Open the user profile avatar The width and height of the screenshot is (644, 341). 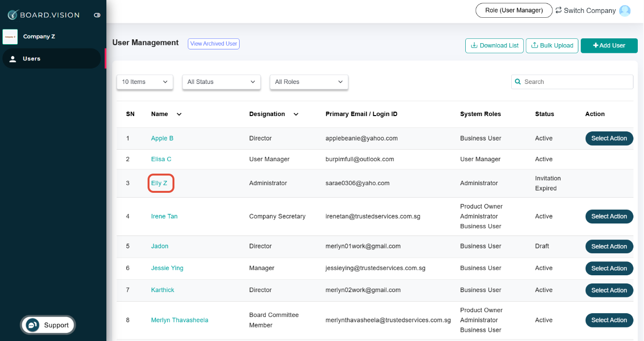pos(625,11)
